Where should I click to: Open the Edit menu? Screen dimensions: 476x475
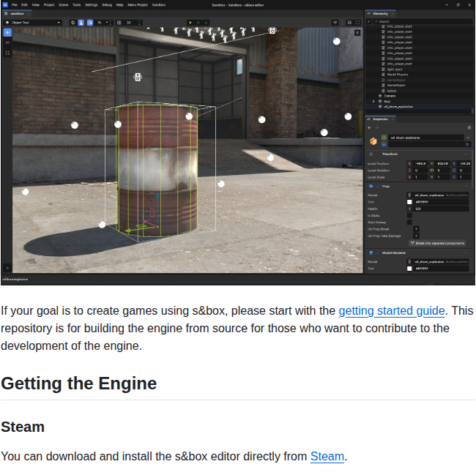tap(25, 5)
